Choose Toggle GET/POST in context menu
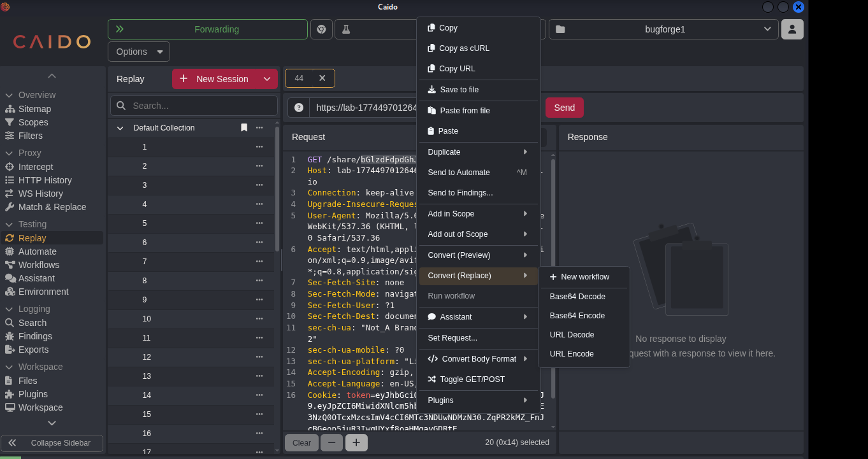The width and height of the screenshot is (868, 459). click(x=472, y=379)
